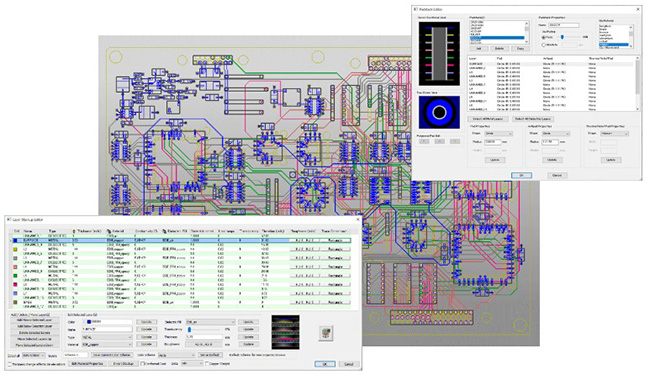
Task: Click Select All Metal Layers button
Action: point(488,119)
